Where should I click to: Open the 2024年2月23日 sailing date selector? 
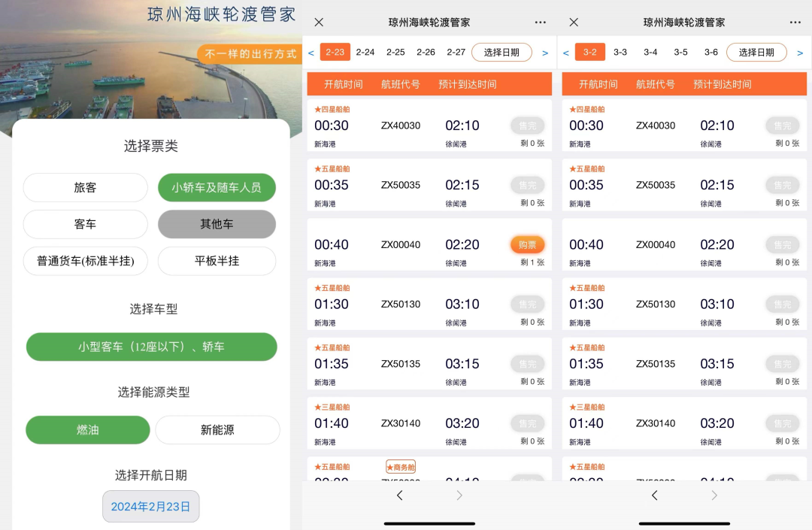[x=150, y=506]
